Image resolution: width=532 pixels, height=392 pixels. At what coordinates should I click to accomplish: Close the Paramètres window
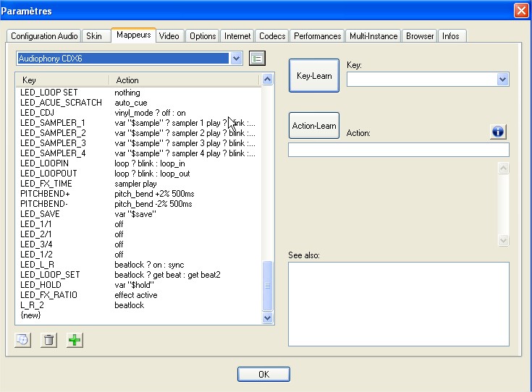click(520, 10)
